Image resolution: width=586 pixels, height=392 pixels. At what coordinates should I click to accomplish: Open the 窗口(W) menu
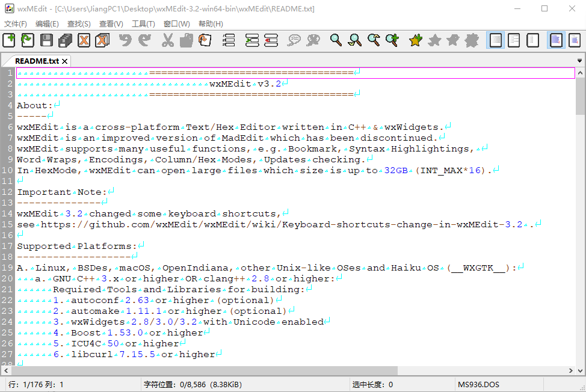pos(177,24)
